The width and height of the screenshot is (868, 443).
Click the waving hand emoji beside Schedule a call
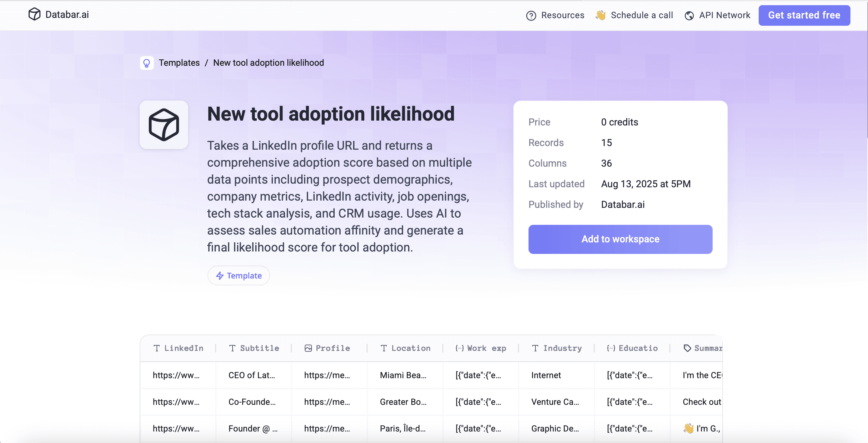tap(601, 15)
